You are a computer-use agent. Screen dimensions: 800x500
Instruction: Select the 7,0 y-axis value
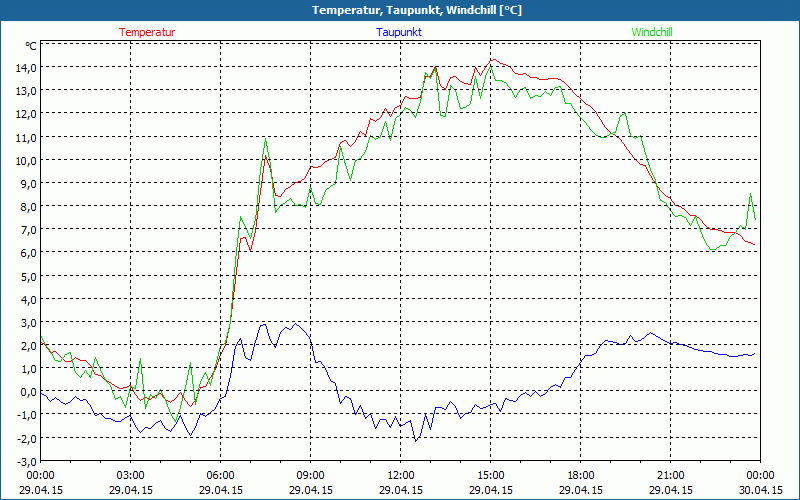(x=27, y=230)
